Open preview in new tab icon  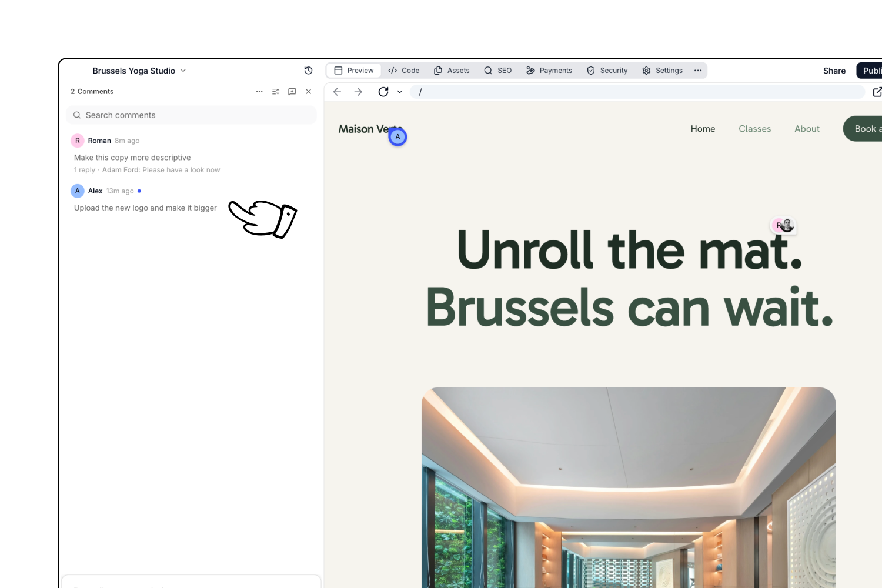click(877, 92)
